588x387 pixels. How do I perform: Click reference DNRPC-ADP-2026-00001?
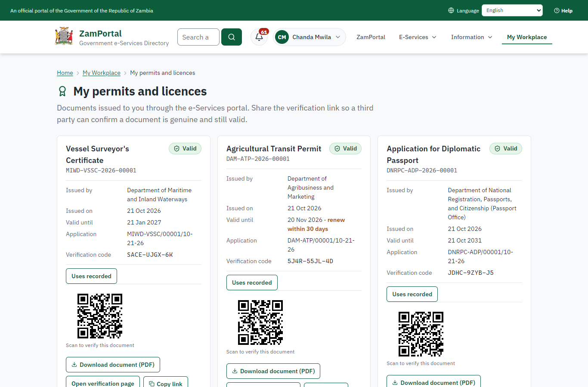[422, 170]
